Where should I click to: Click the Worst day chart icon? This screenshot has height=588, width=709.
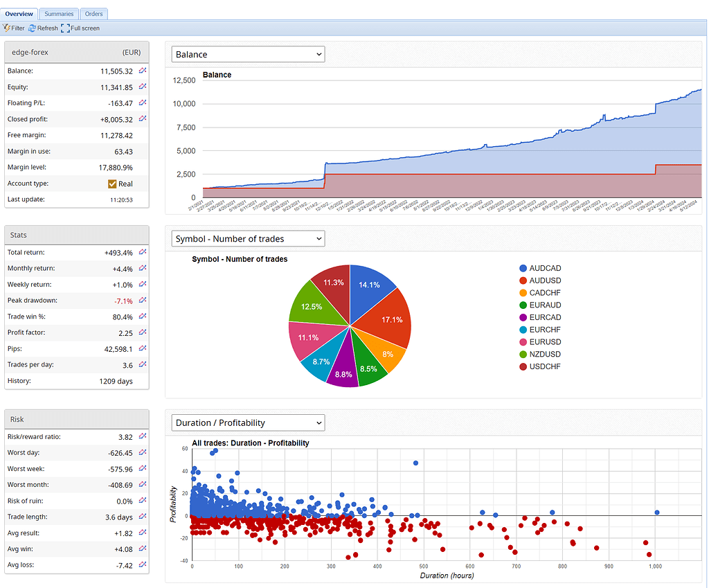pos(143,452)
